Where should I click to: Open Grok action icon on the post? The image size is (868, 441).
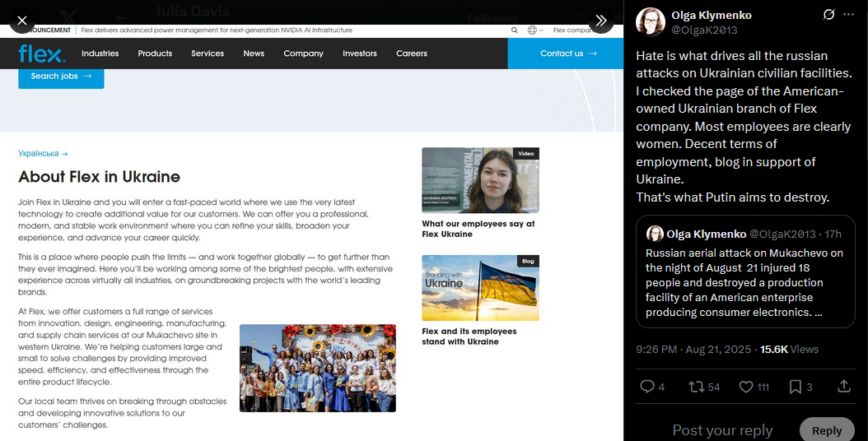(828, 14)
